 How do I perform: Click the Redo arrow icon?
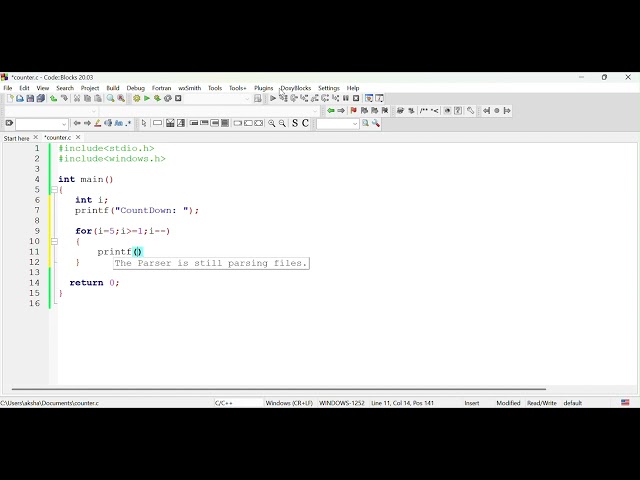[64, 98]
